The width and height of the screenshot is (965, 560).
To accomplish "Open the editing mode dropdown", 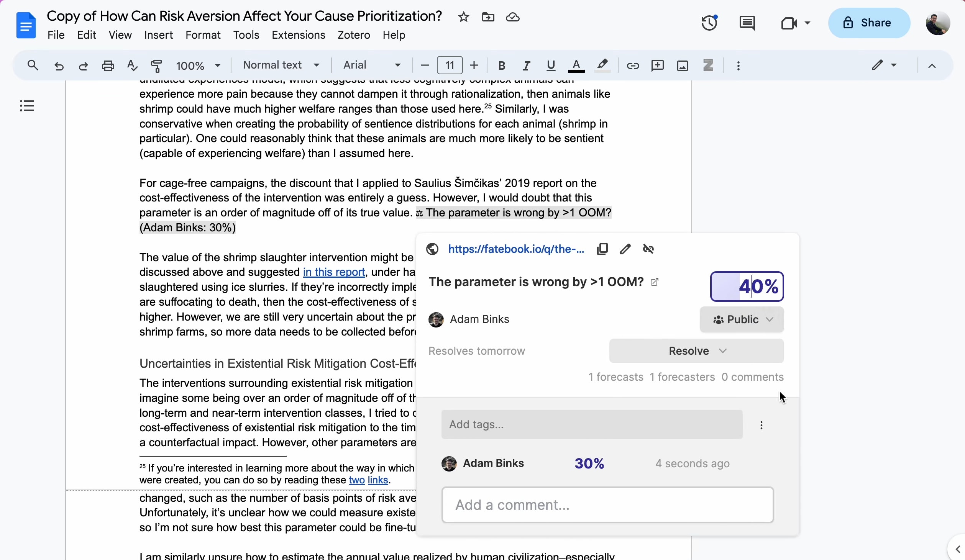I will point(884,65).
